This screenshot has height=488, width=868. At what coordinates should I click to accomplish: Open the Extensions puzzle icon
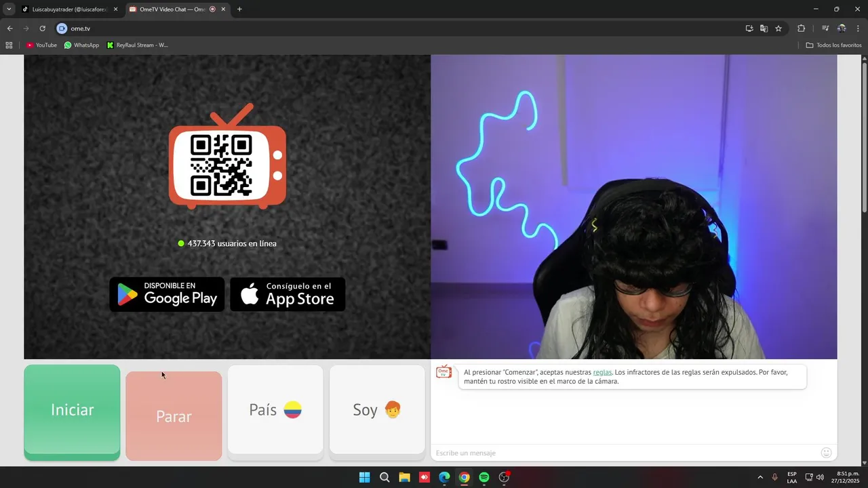[x=801, y=28]
